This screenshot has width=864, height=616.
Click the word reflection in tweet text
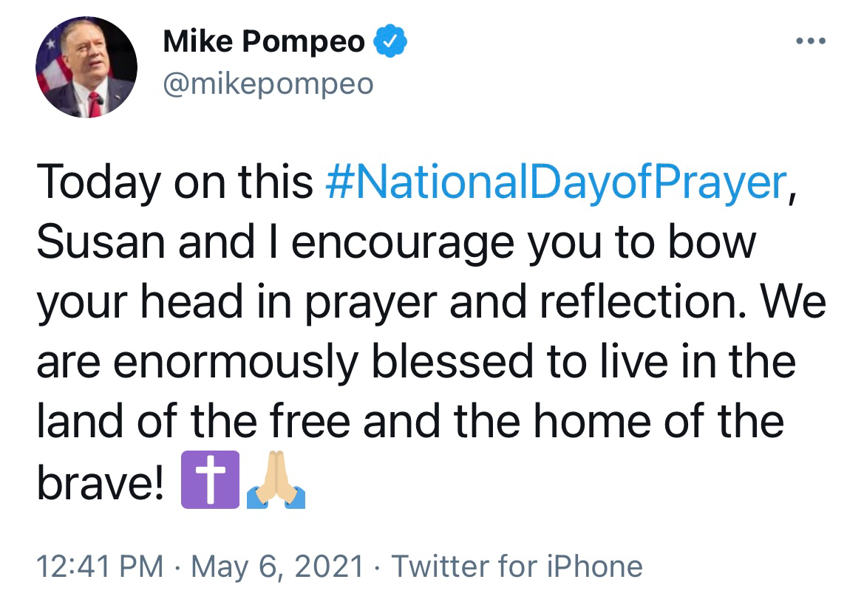tap(638, 301)
